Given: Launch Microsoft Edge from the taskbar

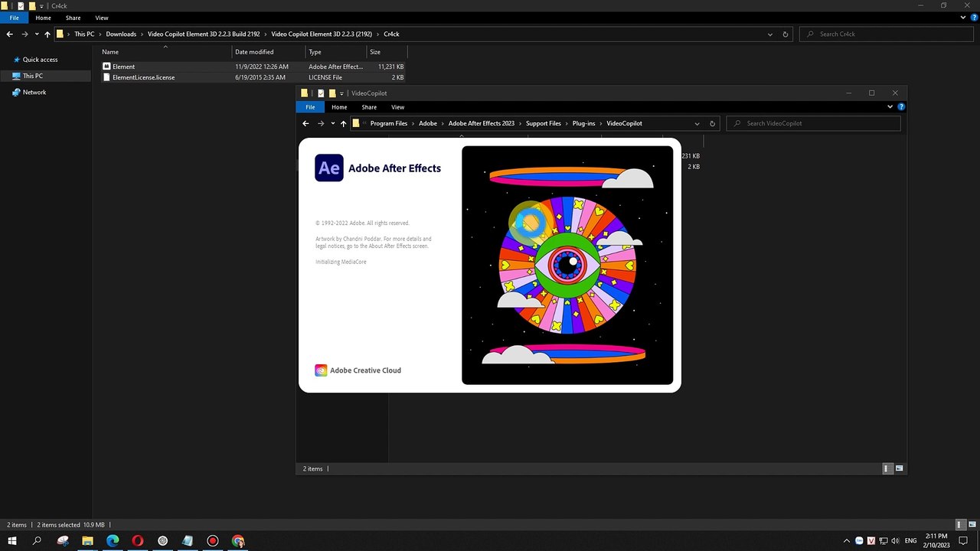Looking at the screenshot, I should [113, 541].
